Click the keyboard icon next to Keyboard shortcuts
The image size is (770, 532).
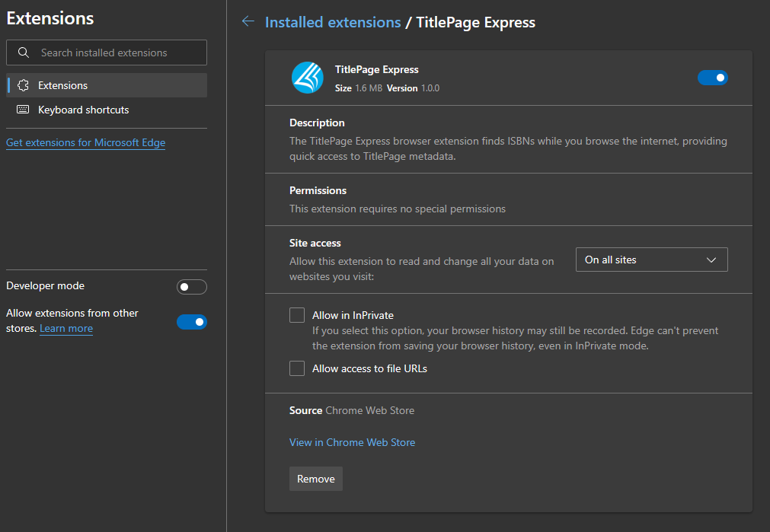24,110
